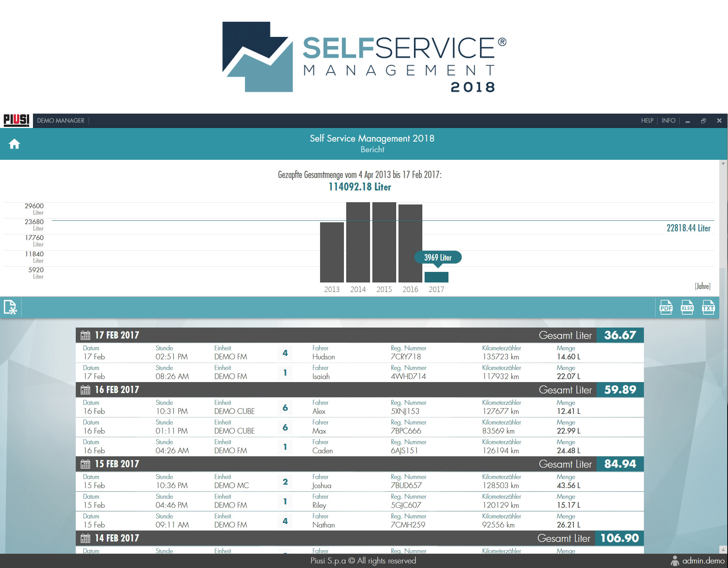Open the HELP menu

(x=647, y=120)
